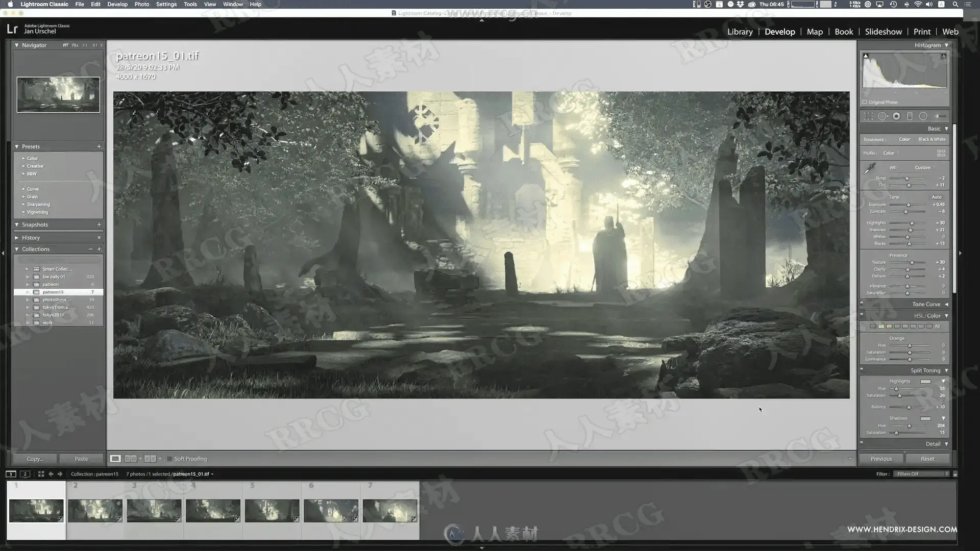The image size is (980, 551).
Task: Open the Photo menu
Action: [x=141, y=4]
